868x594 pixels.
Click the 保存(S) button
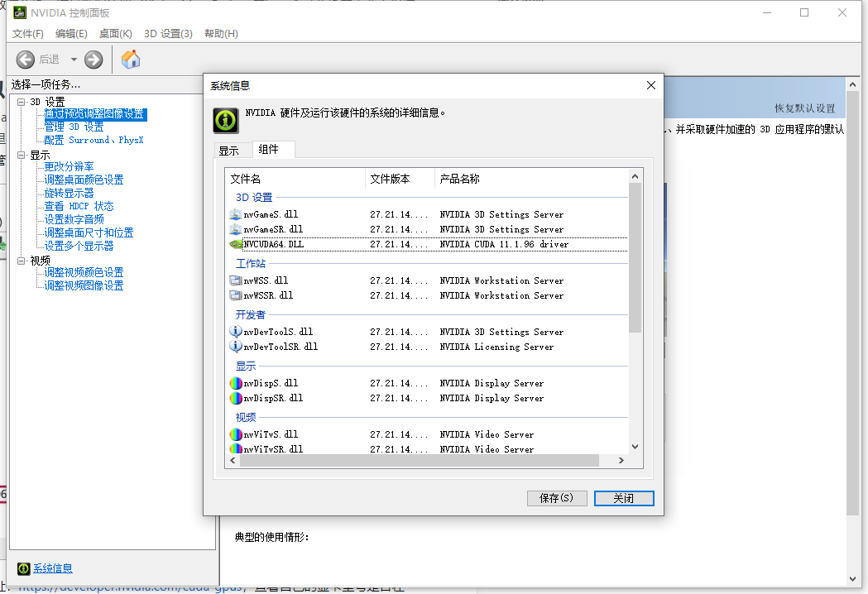556,498
